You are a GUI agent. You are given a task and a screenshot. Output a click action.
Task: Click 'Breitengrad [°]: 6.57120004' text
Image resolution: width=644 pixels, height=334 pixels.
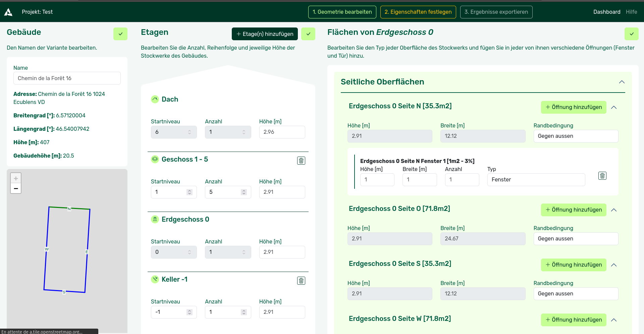(49, 115)
